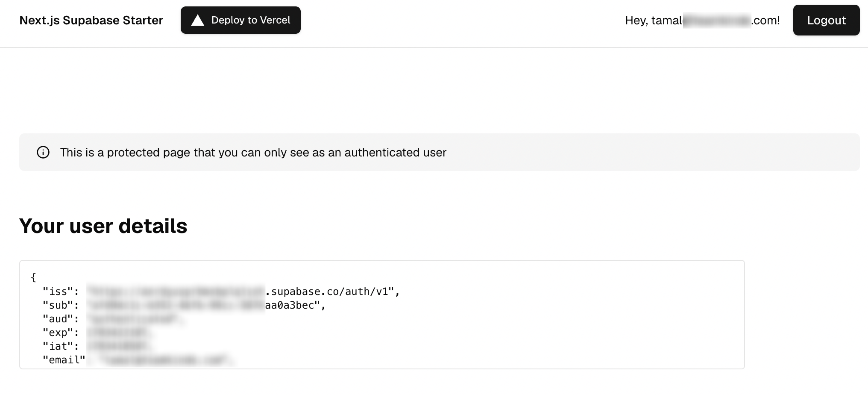
Task: Click the "email" key in JSON
Action: tap(64, 360)
